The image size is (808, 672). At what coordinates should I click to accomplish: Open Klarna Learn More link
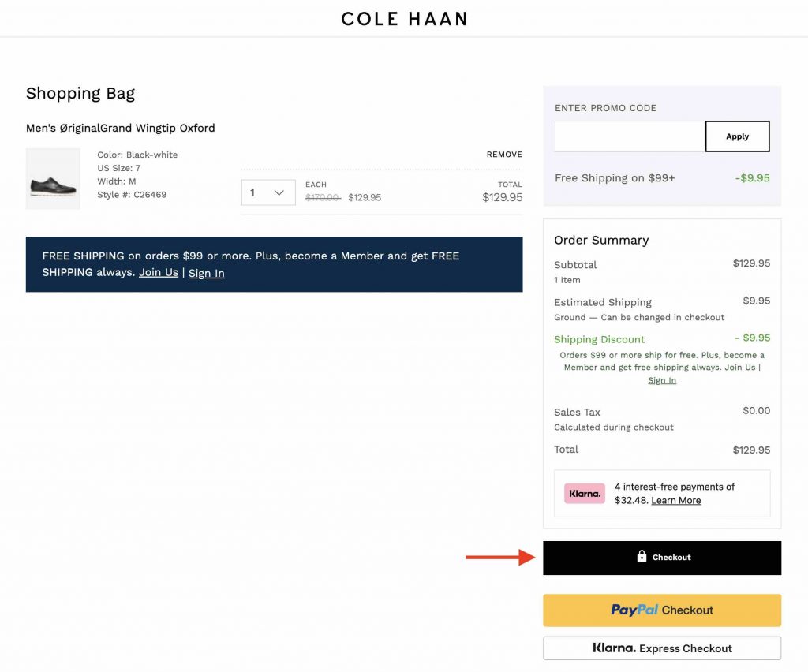675,501
